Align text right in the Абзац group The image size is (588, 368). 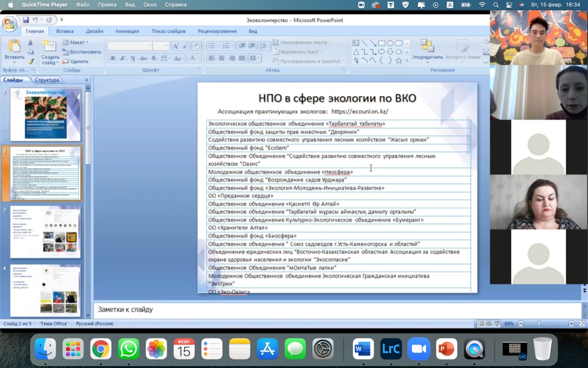pyautogui.click(x=232, y=58)
